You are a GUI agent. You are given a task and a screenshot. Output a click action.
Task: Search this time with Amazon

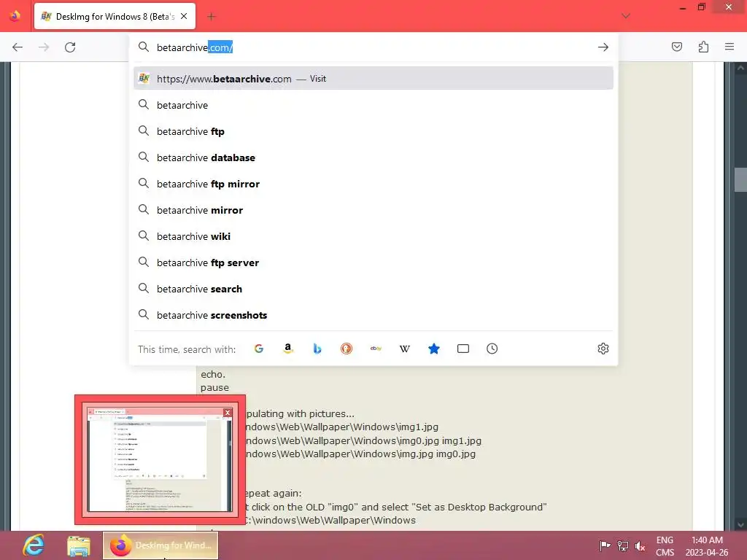[x=287, y=349]
